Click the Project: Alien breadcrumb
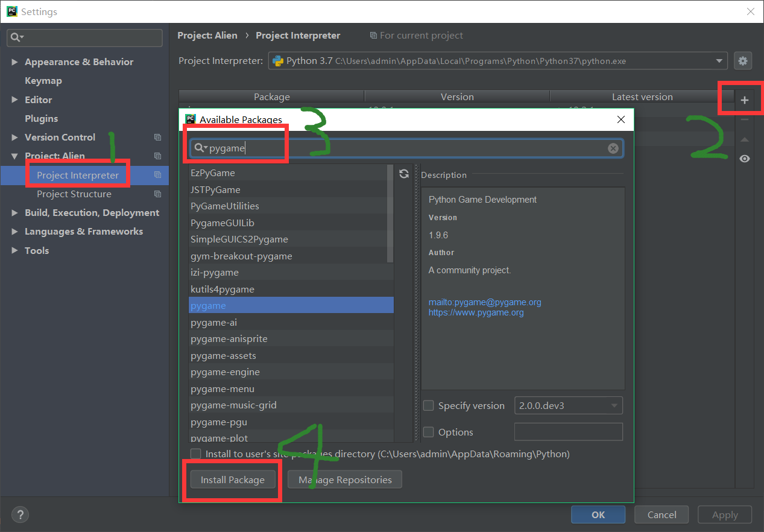Image resolution: width=764 pixels, height=532 pixels. click(x=207, y=36)
